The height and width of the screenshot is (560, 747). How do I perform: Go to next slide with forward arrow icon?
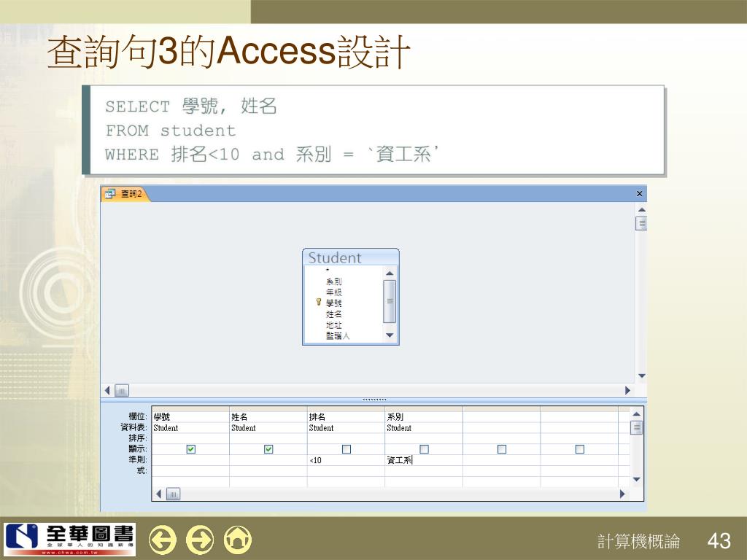coord(200,540)
